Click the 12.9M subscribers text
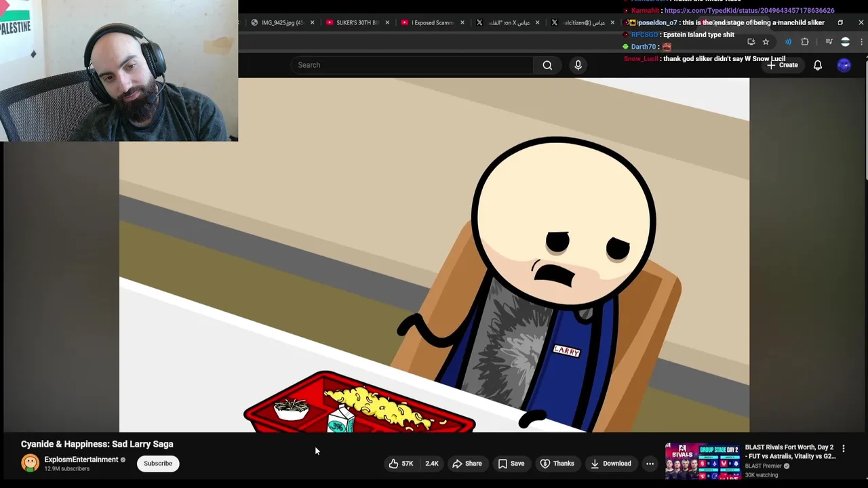This screenshot has height=488, width=868. [66, 469]
